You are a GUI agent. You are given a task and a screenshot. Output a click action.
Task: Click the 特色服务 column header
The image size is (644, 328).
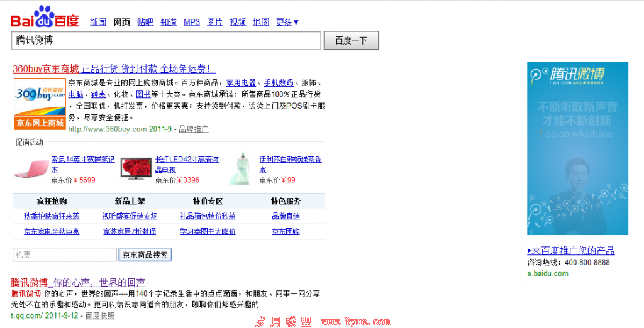286,201
